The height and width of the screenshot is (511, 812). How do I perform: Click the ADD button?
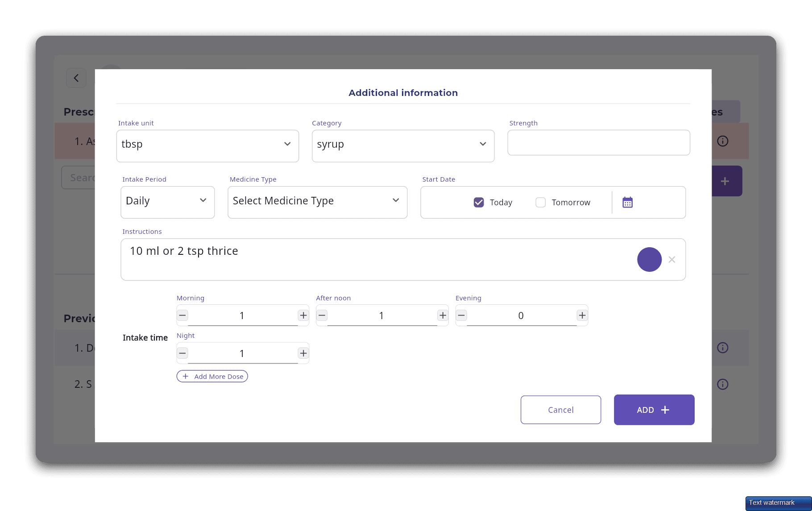click(654, 410)
